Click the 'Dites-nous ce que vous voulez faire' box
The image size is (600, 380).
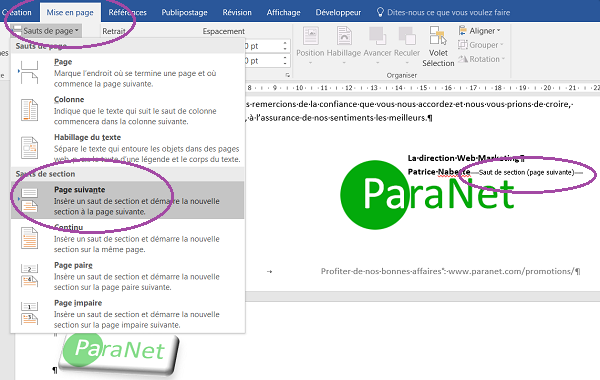(x=448, y=12)
